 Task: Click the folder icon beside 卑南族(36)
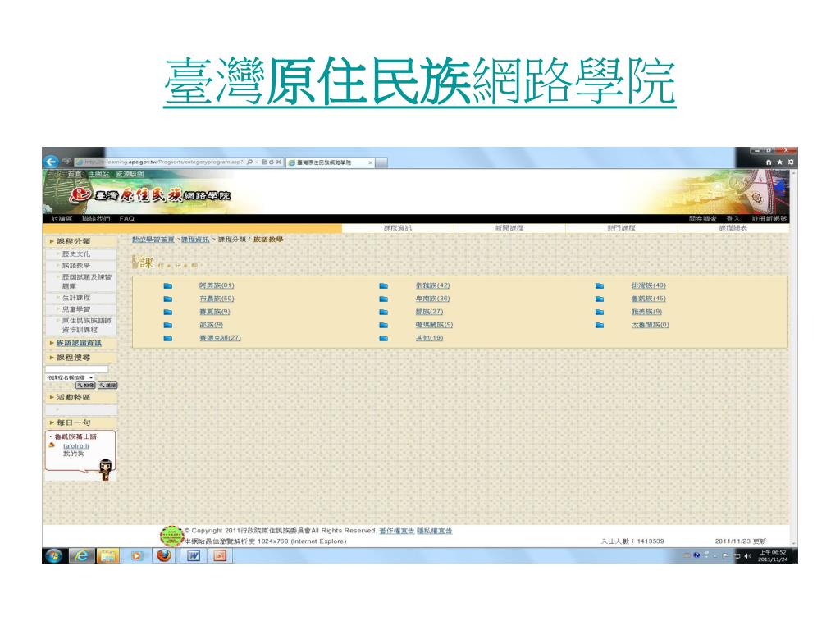pos(384,299)
